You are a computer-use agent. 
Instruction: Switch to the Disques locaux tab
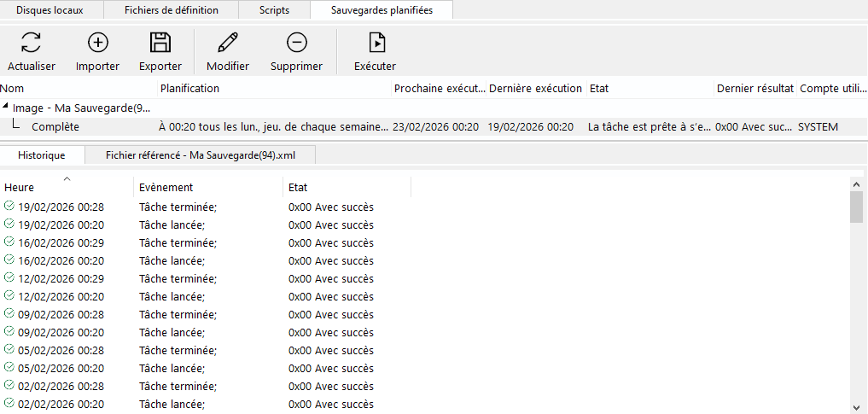pos(50,10)
